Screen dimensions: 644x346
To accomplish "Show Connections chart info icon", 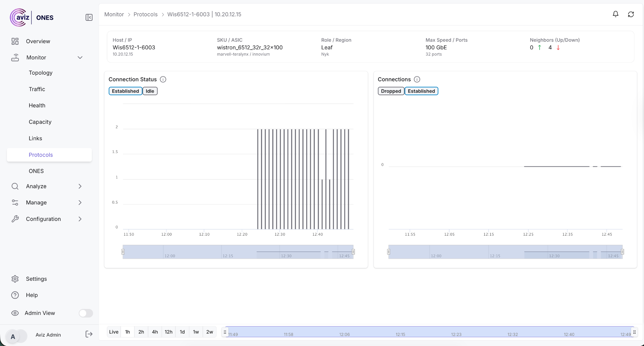I will [x=417, y=79].
